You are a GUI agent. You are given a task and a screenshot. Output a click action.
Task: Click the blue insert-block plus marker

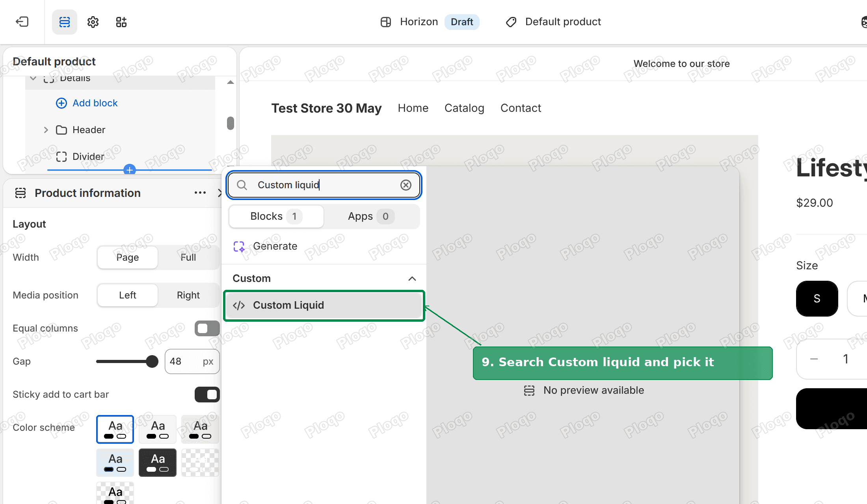(x=130, y=170)
